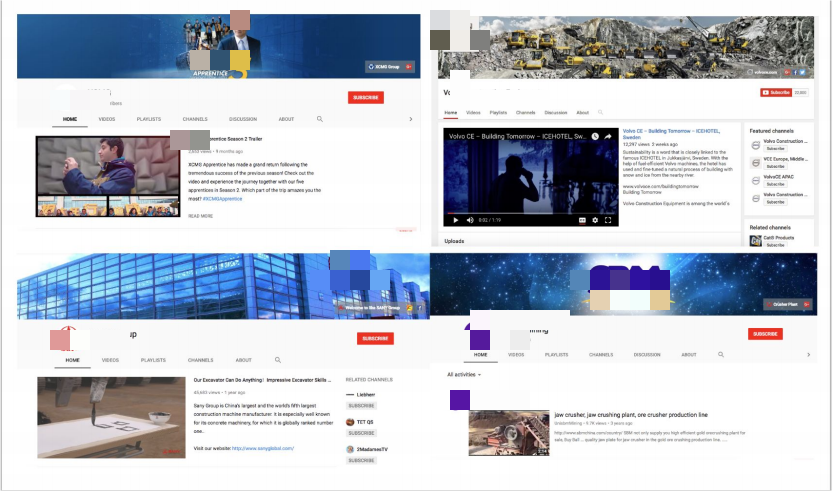Subscribe to the Liebherr related channel
This screenshot has width=833, height=491.
point(361,406)
